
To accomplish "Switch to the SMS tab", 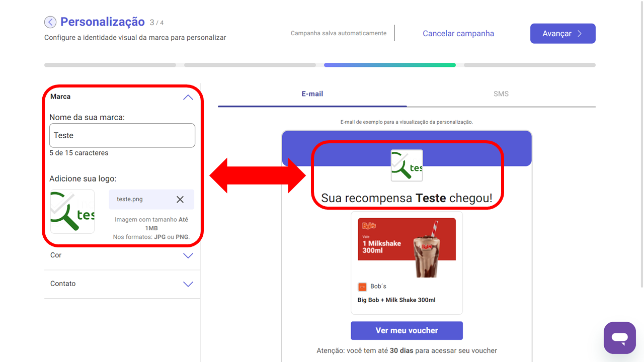I will click(501, 94).
